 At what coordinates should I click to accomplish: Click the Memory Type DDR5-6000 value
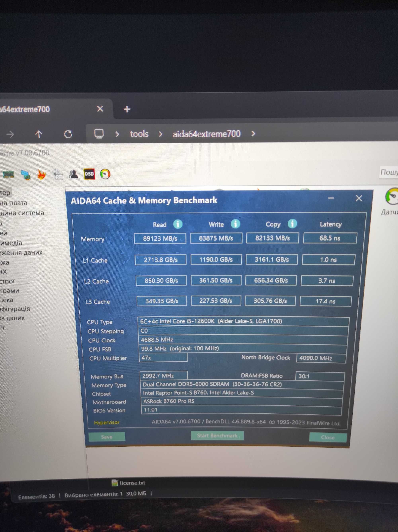[242, 384]
